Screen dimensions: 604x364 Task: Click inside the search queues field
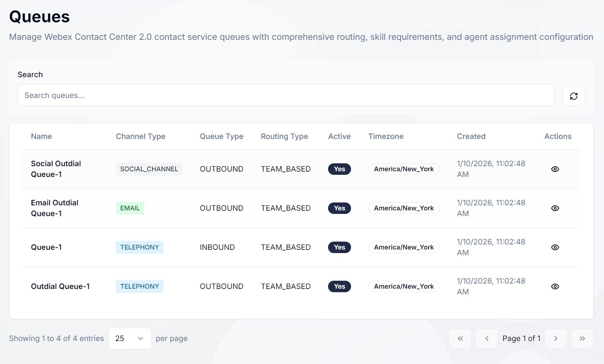click(286, 95)
